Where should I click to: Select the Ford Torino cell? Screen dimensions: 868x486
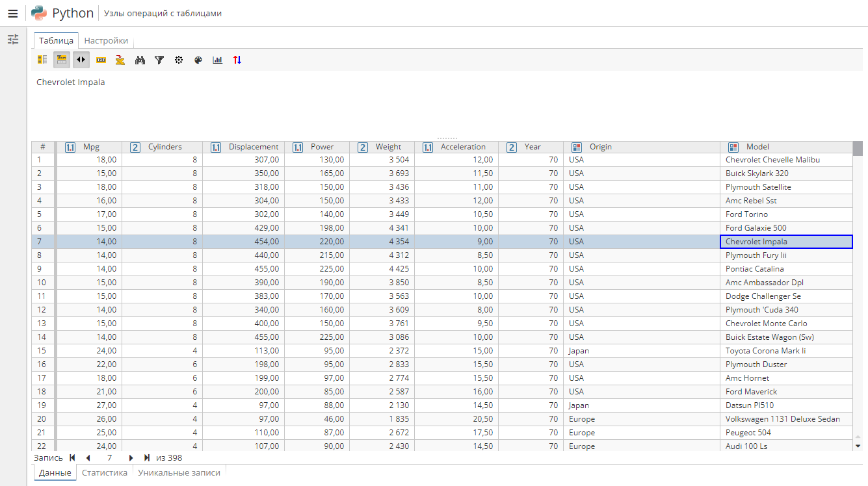pos(786,214)
